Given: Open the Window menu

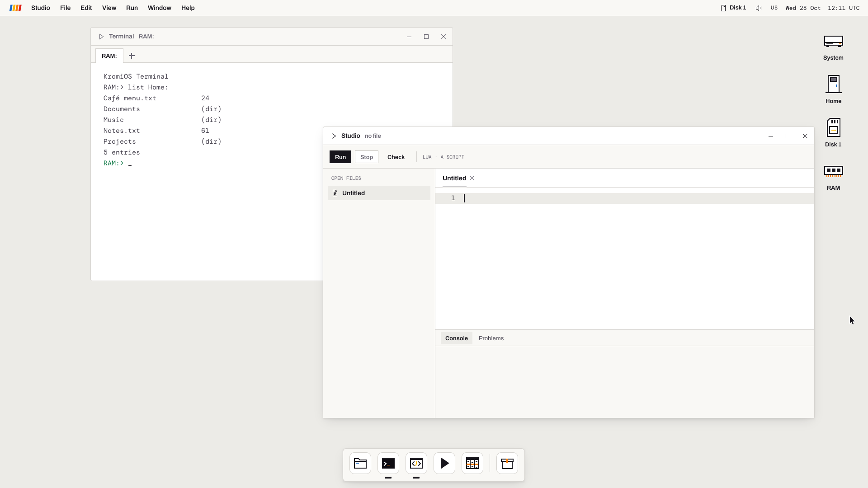Looking at the screenshot, I should pos(160,8).
